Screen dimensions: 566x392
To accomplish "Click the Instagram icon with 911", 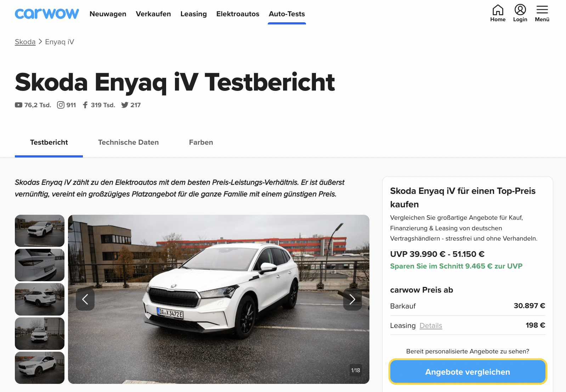I will 61,105.
